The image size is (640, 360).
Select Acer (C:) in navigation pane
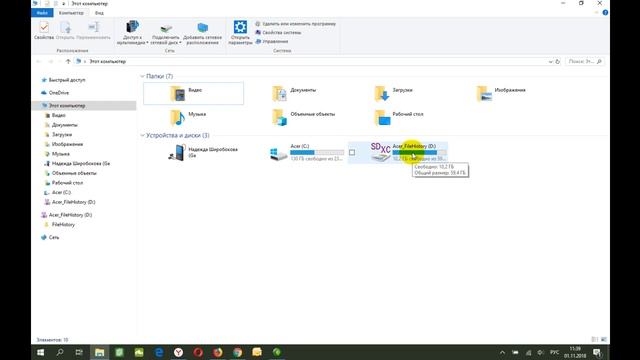[61, 192]
